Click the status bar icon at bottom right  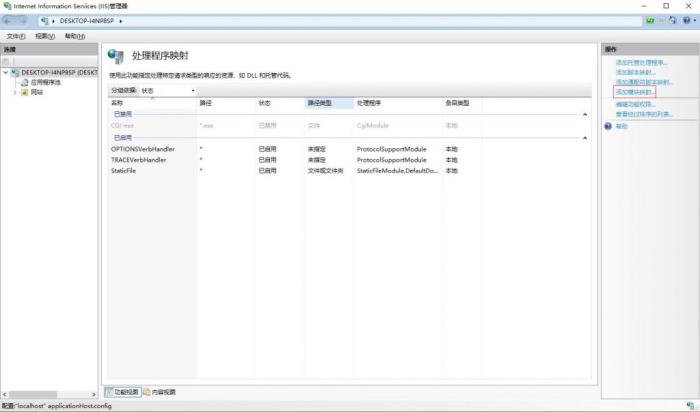[690, 406]
